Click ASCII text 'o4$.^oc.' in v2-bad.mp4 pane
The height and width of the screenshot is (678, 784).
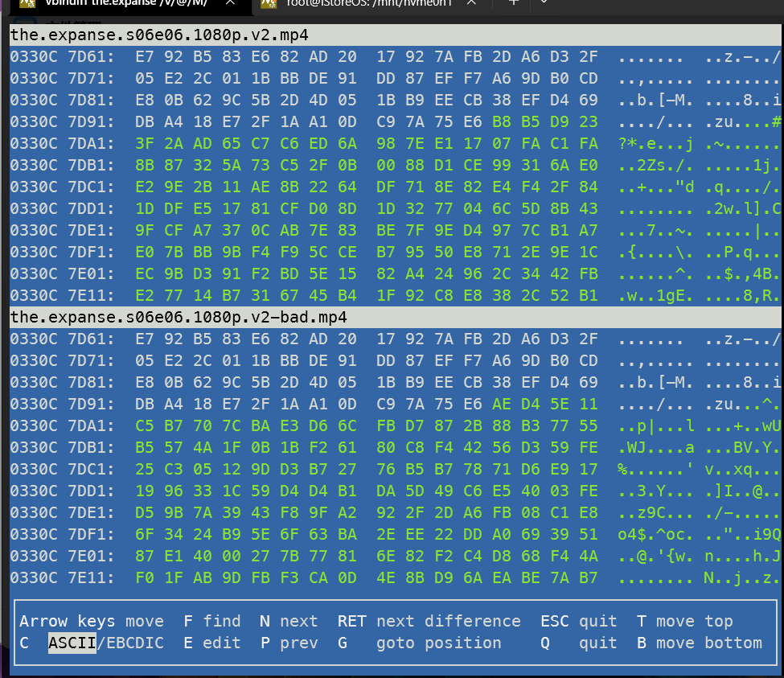point(655,535)
